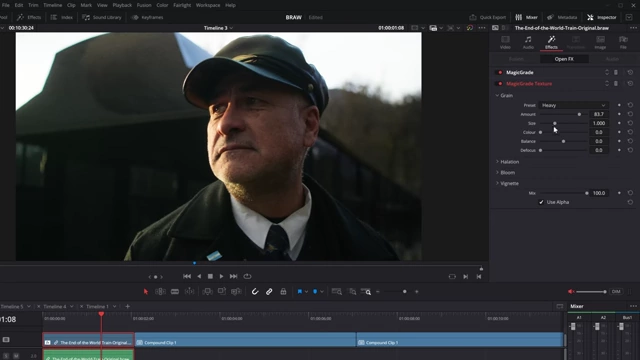Open the Index panel
640x360 pixels.
[62, 17]
